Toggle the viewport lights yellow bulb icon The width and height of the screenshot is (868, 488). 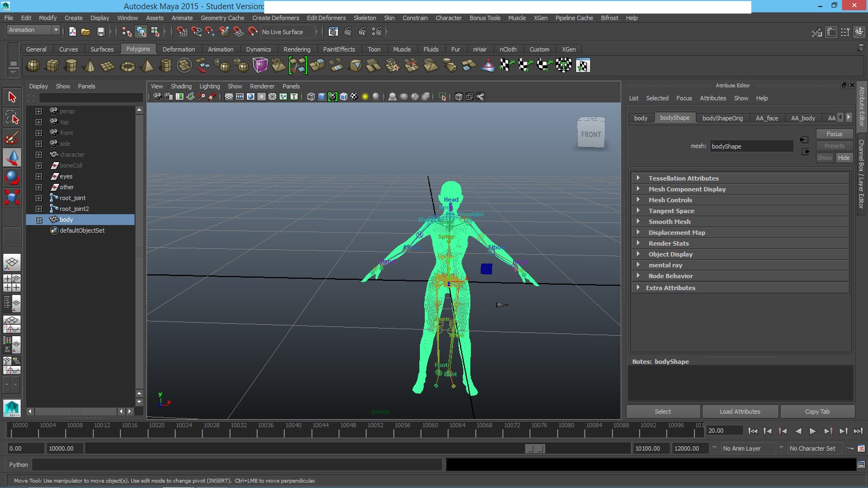pos(365,97)
